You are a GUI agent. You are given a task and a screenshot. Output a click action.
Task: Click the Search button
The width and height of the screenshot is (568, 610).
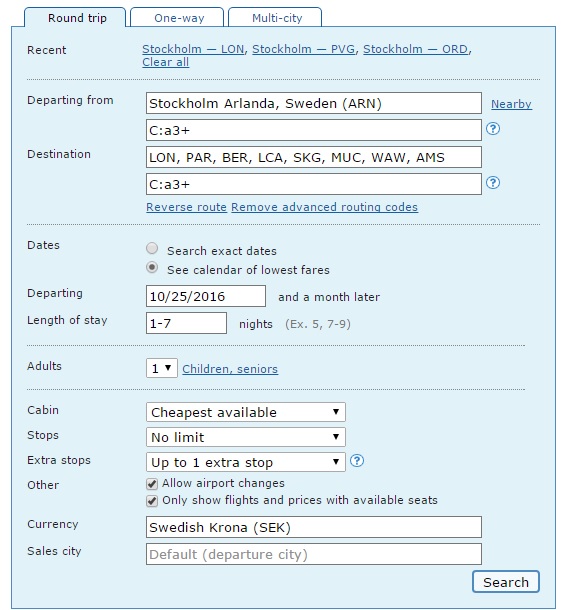click(506, 582)
